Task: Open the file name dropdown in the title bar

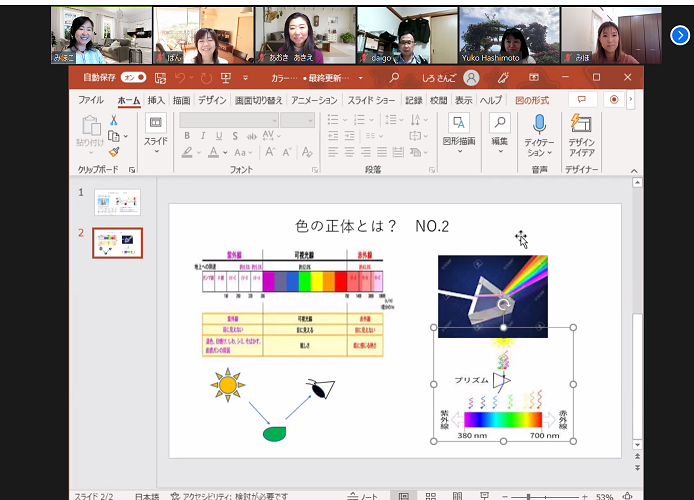Action: click(x=361, y=78)
